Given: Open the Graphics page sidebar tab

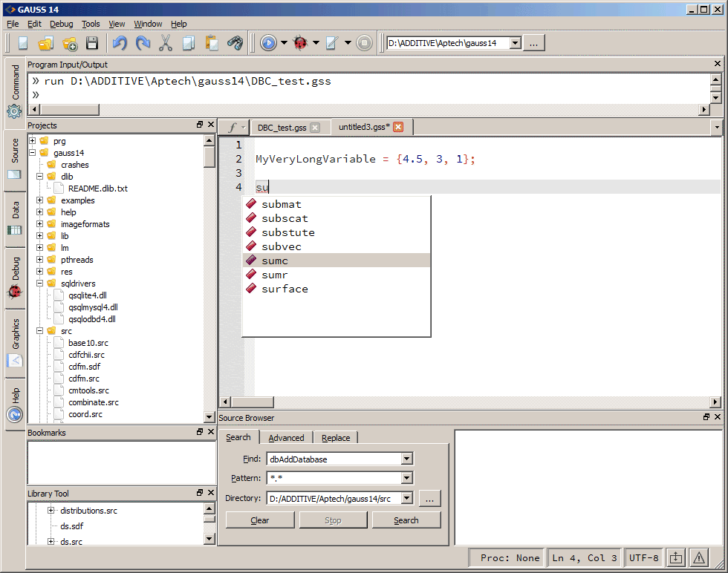Looking at the screenshot, I should [15, 343].
